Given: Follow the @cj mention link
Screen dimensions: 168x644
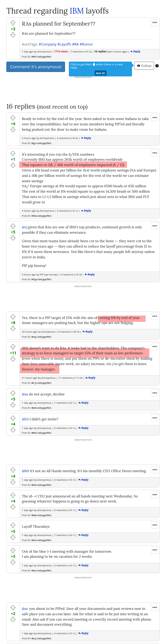Looking at the screenshot, I should (x=24, y=227).
